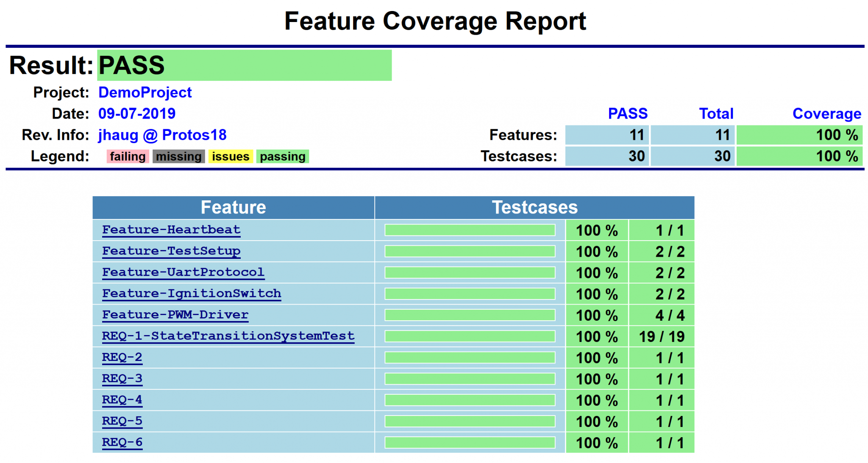
Task: Open the Feature-IgnitionSwitch link
Action: click(x=192, y=293)
